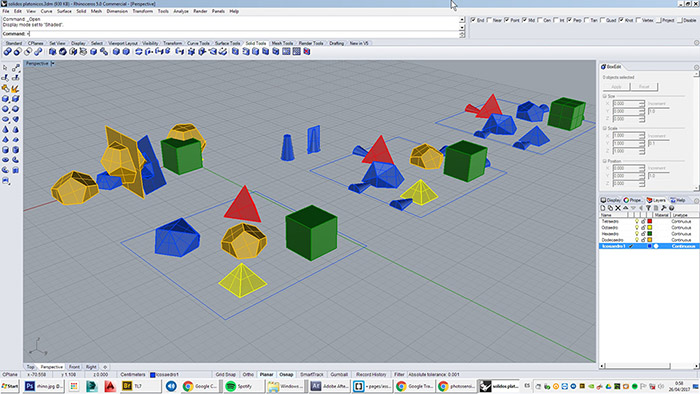Create a new layer with page icon

pyautogui.click(x=603, y=208)
